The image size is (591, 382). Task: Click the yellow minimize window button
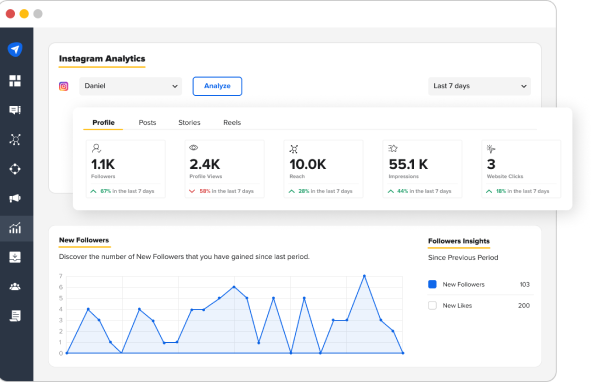[x=24, y=14]
